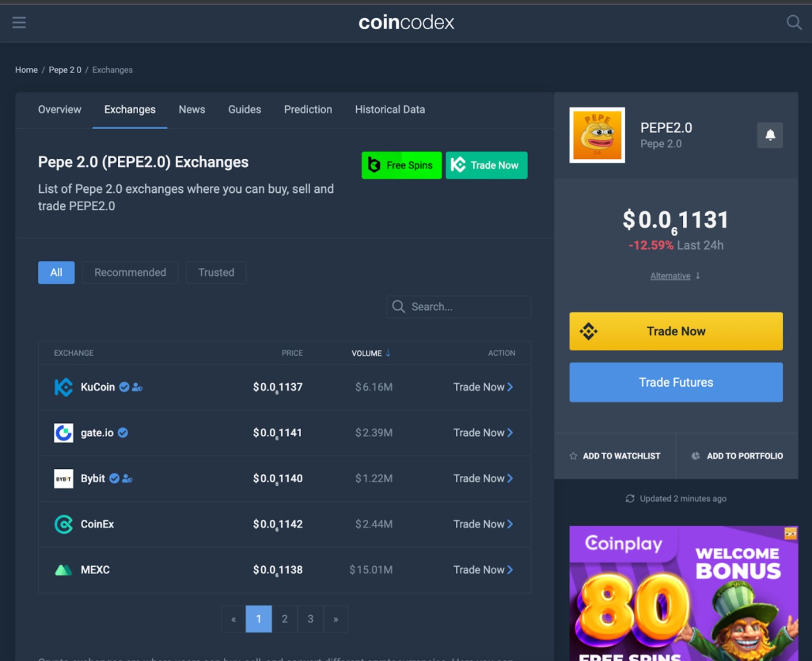The height and width of the screenshot is (661, 812).
Task: Click the coincodex logo
Action: pos(406,22)
